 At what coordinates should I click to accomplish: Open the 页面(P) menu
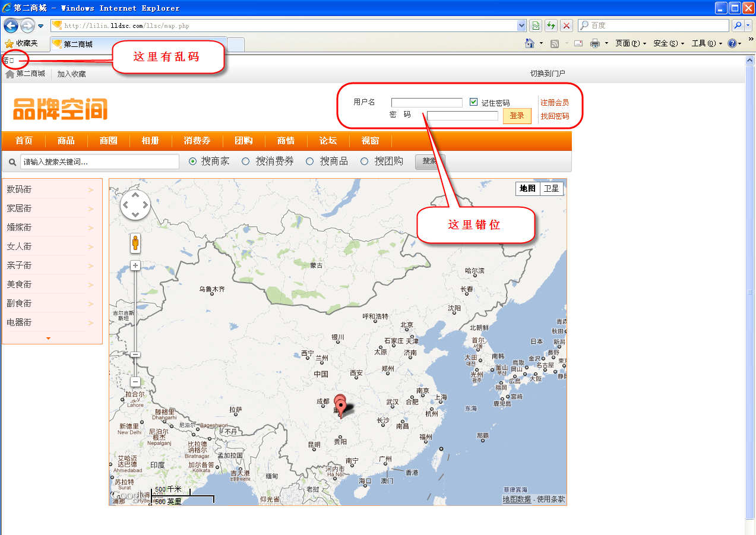tap(630, 43)
